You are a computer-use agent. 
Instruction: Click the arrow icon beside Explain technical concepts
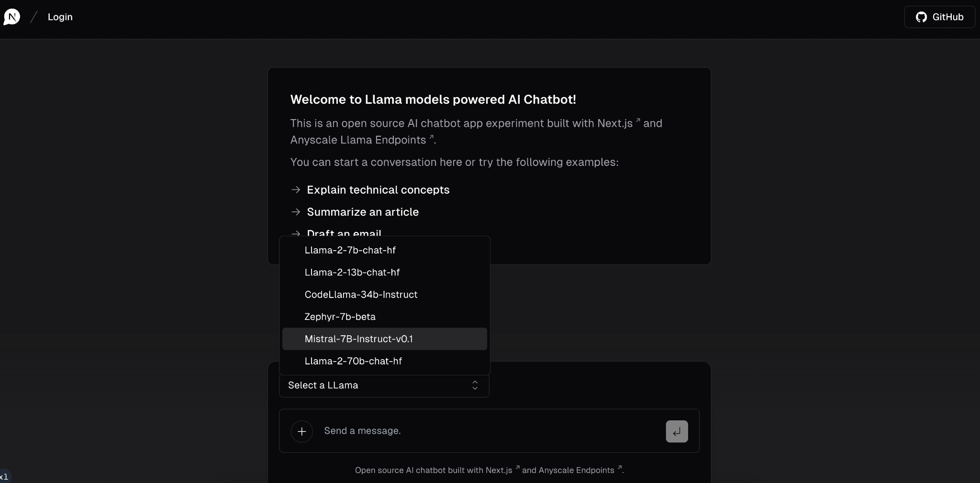[x=295, y=190]
